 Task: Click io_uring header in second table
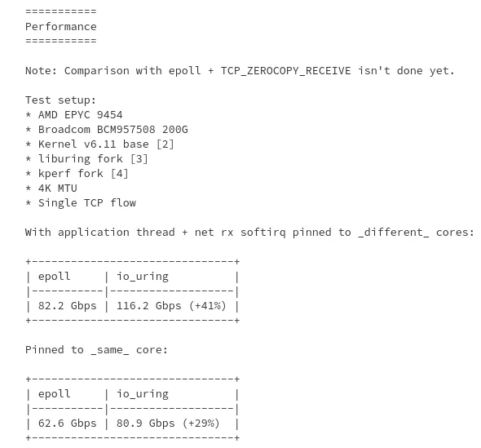point(143,394)
